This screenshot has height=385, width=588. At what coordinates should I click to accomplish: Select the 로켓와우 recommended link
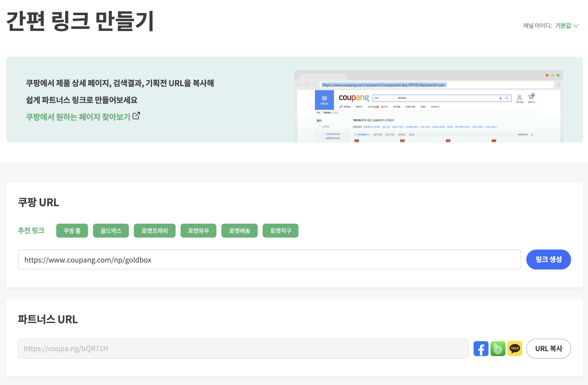click(198, 231)
